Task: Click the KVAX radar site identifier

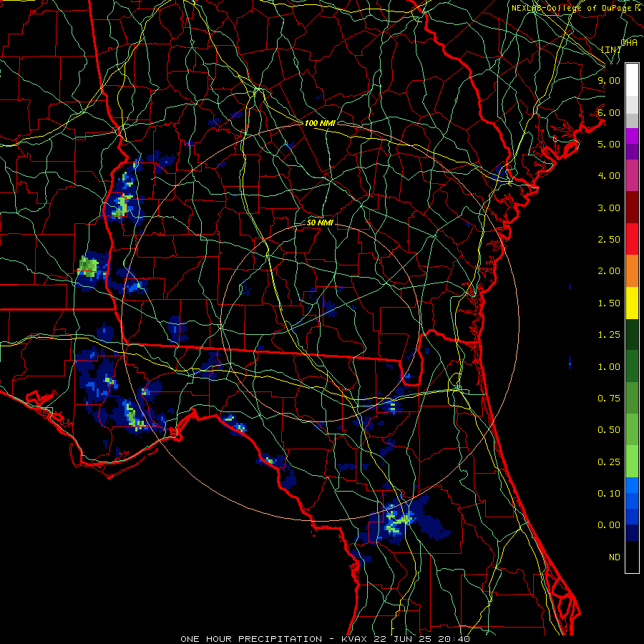Action: coord(355,639)
